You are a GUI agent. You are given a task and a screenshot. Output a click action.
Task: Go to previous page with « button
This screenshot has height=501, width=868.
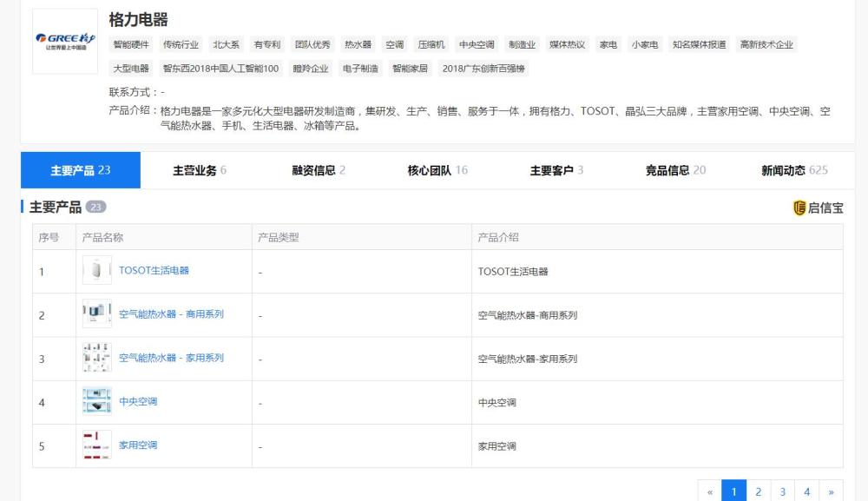pos(710,491)
